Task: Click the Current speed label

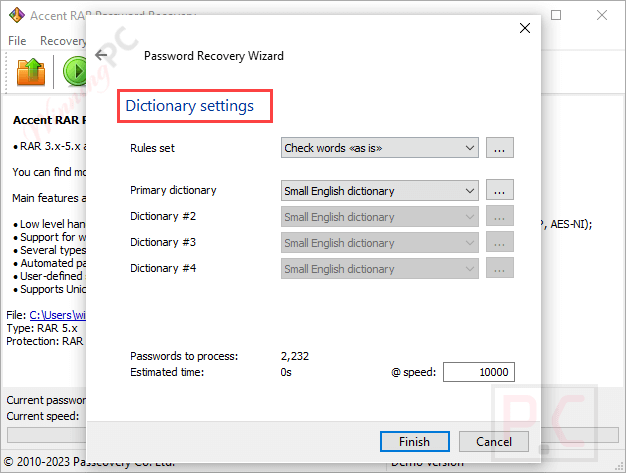Action: (x=43, y=416)
